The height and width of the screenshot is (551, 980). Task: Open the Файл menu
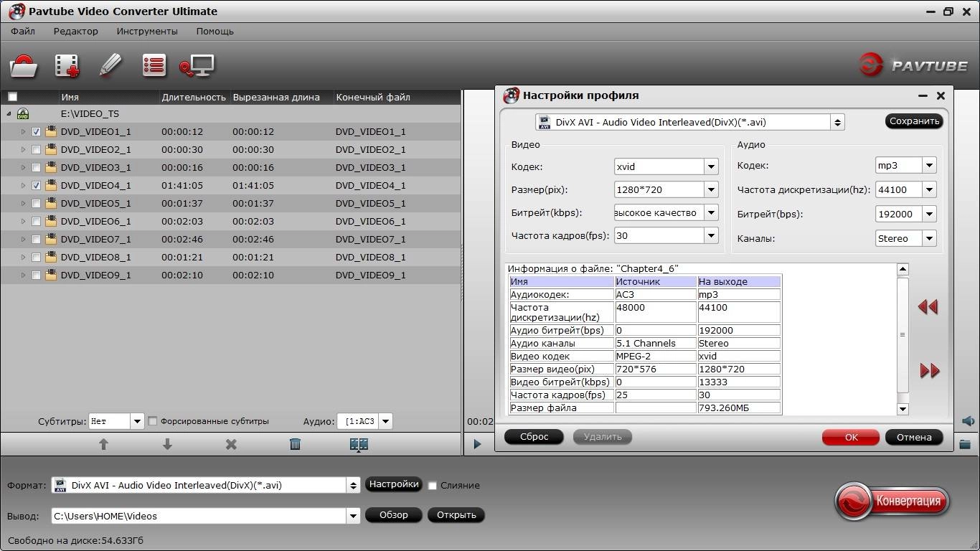point(23,32)
